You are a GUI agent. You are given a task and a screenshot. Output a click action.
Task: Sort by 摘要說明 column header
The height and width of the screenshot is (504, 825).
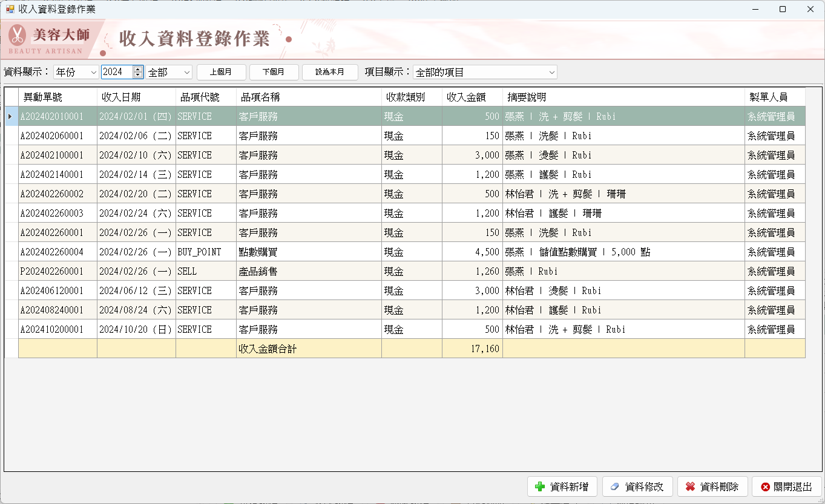point(623,97)
